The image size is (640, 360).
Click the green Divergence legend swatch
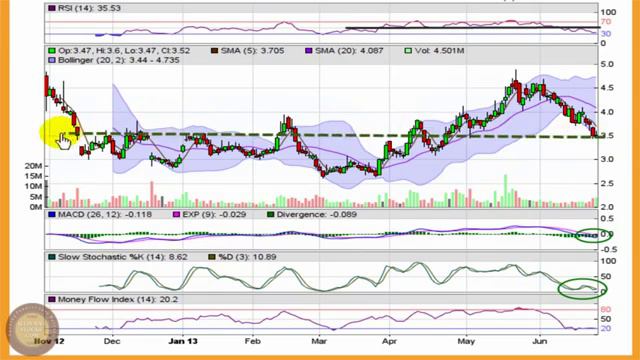point(270,214)
